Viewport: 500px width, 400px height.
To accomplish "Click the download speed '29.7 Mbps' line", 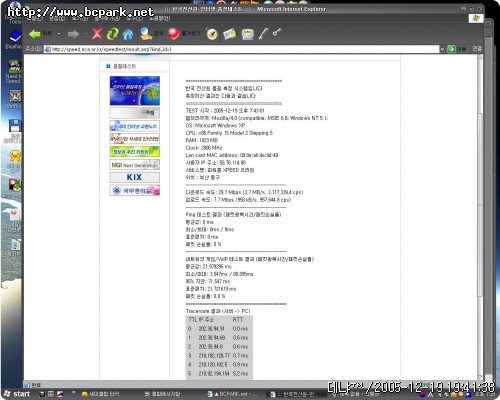I will (x=244, y=192).
